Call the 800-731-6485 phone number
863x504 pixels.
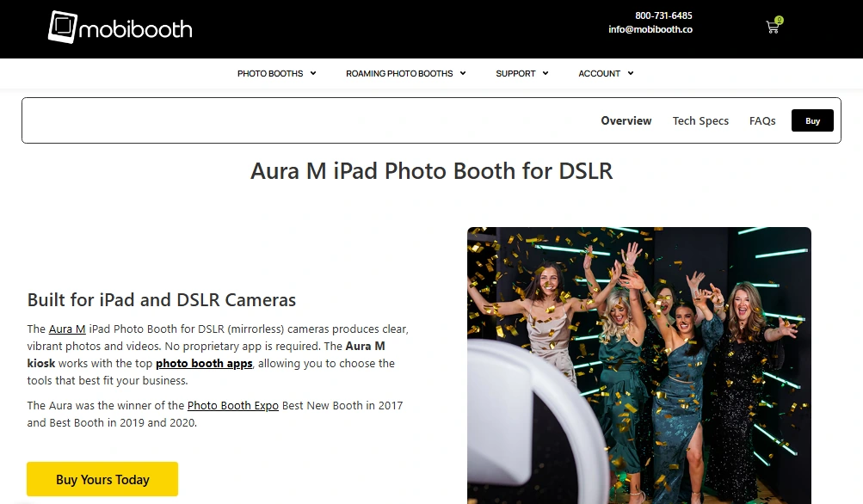click(x=663, y=15)
